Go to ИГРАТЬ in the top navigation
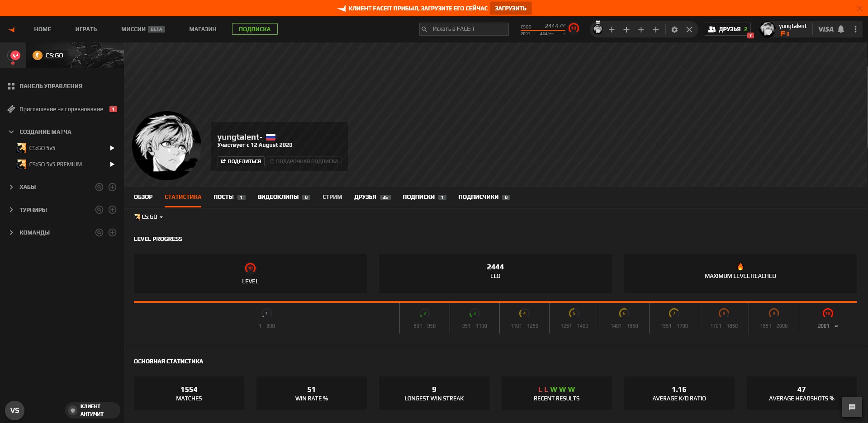Screen dimensions: 868x423 coord(86,29)
